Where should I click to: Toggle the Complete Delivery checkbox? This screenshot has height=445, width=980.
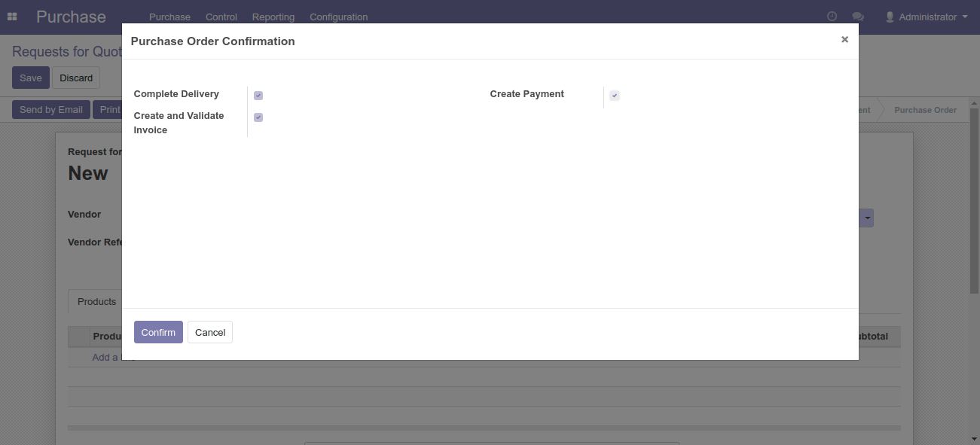click(258, 96)
